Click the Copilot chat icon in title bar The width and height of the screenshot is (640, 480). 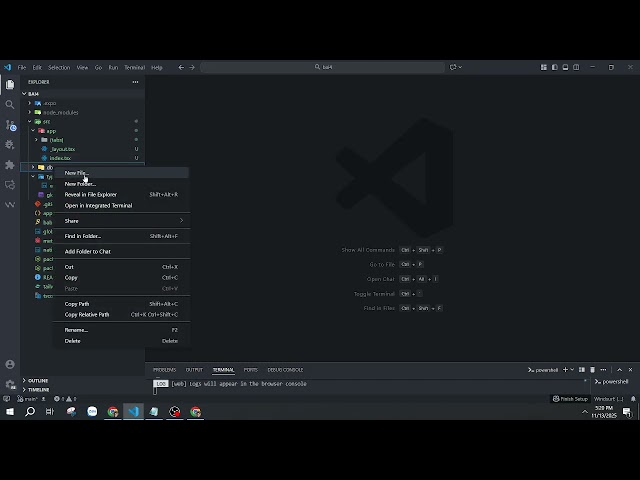point(453,67)
